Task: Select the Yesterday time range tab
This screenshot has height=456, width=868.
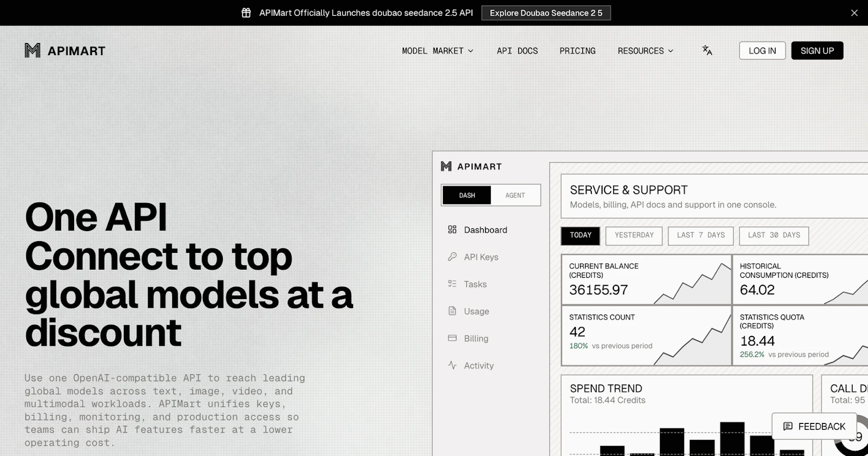Action: pyautogui.click(x=634, y=236)
